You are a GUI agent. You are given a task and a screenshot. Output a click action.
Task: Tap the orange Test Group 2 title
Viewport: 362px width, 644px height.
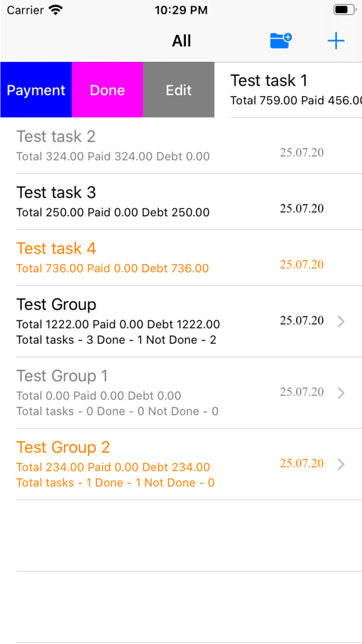coord(63,447)
